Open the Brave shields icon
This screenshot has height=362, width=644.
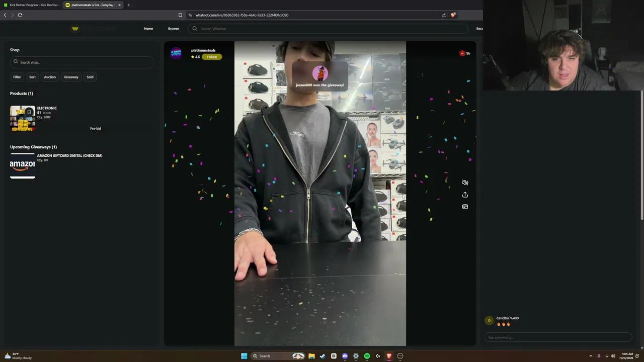pos(453,15)
